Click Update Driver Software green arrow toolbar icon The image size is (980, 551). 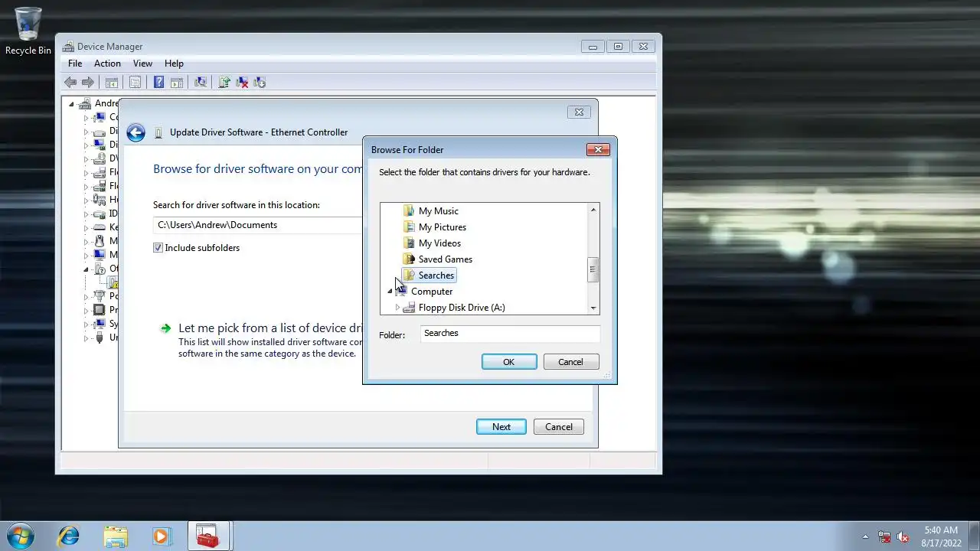click(x=224, y=83)
